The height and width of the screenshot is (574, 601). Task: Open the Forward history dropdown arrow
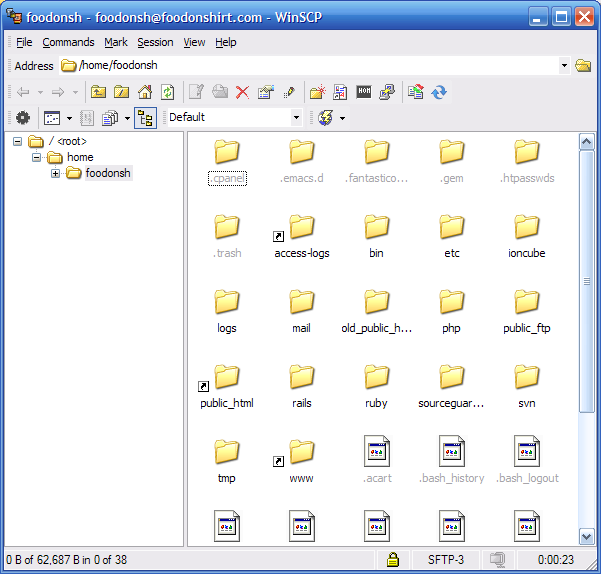pos(75,92)
